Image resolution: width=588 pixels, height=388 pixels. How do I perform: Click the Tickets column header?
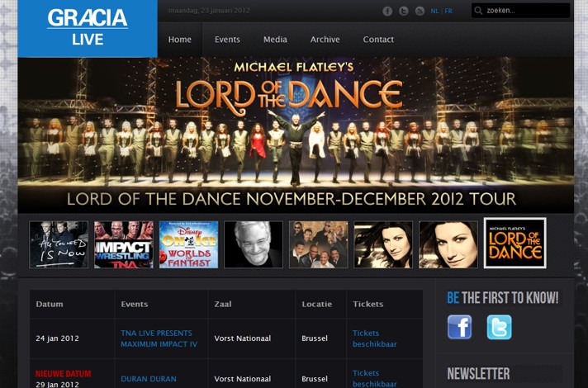pos(367,304)
